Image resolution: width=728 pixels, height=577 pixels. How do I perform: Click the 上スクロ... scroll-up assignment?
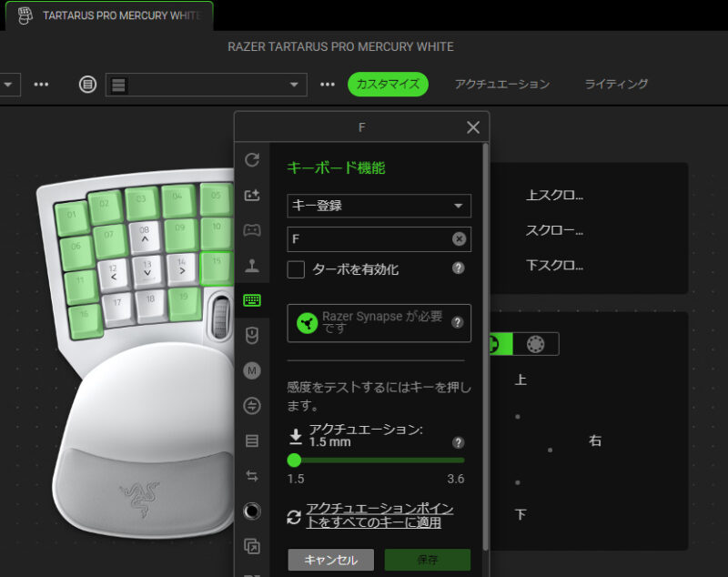(x=554, y=195)
